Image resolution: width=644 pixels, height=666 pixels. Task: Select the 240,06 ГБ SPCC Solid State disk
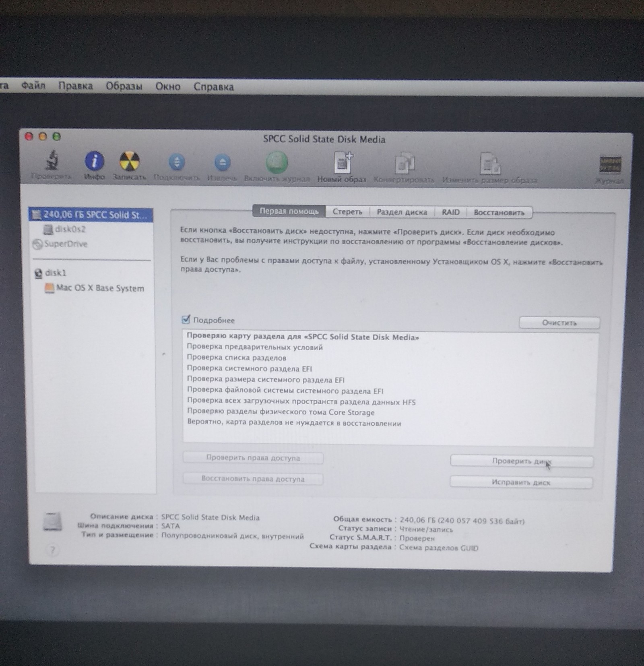pyautogui.click(x=91, y=215)
